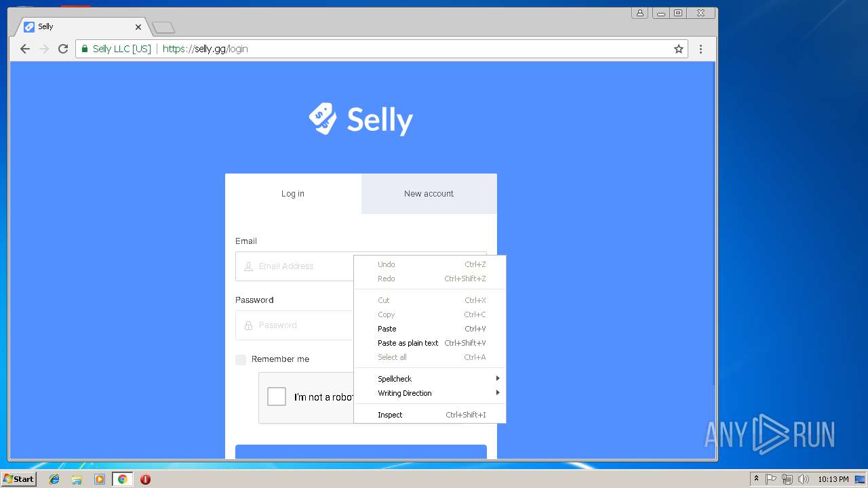Click the network tray icon
The height and width of the screenshot is (488, 868).
click(x=787, y=479)
